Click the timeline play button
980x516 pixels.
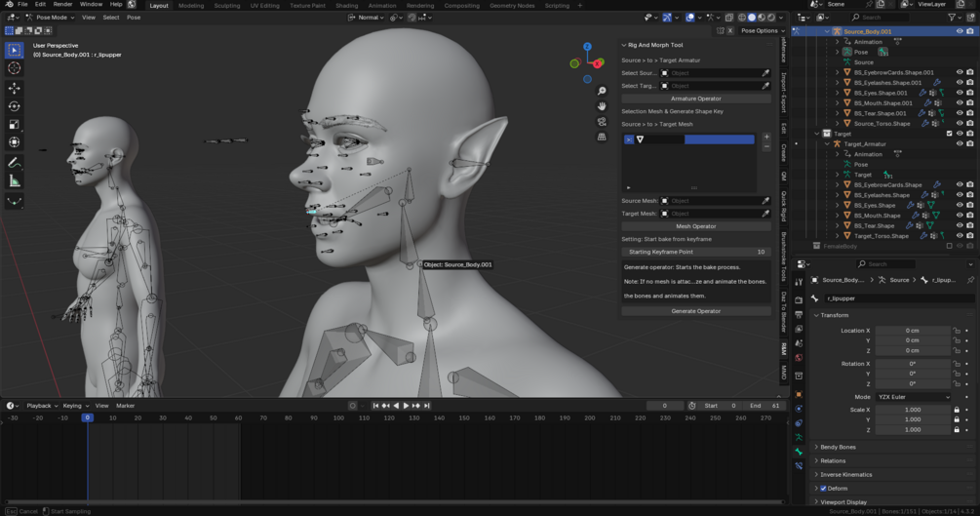[x=406, y=406]
